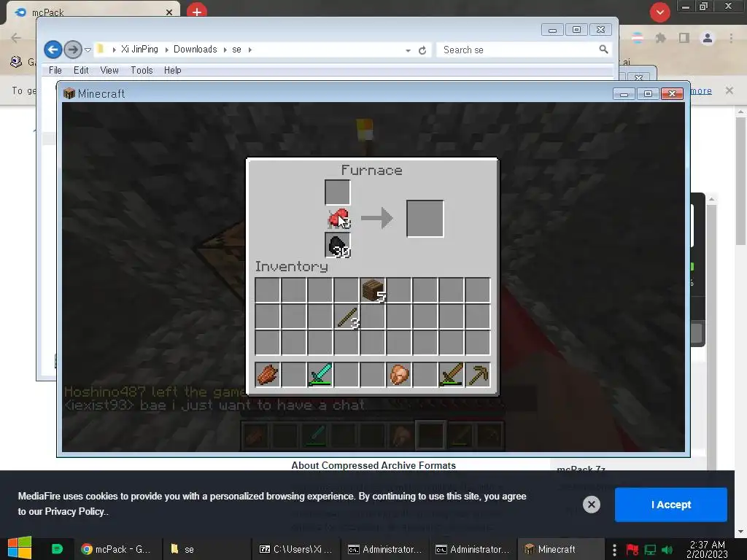This screenshot has height=560, width=747.
Task: Click the search magnifier in explorer
Action: [x=603, y=50]
